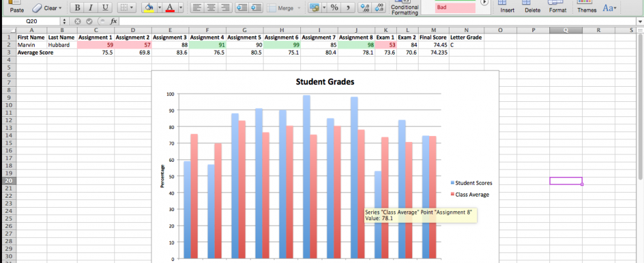644x263 pixels.
Task: Open Conditional Formatting options
Action: [405, 9]
